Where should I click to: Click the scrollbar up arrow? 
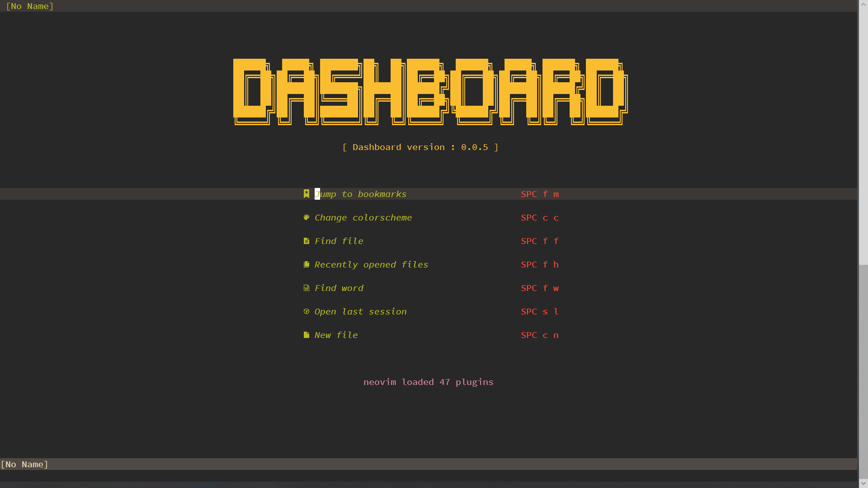pos(863,5)
